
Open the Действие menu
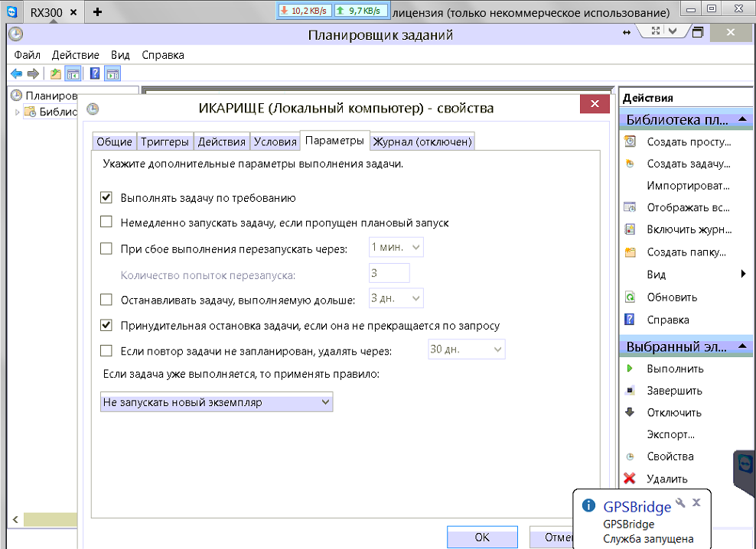pos(75,55)
